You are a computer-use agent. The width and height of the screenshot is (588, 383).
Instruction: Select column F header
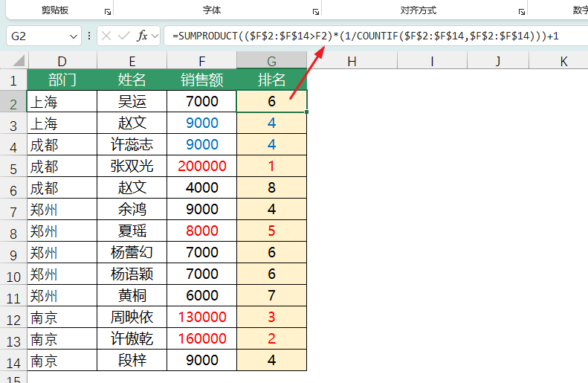coord(201,61)
